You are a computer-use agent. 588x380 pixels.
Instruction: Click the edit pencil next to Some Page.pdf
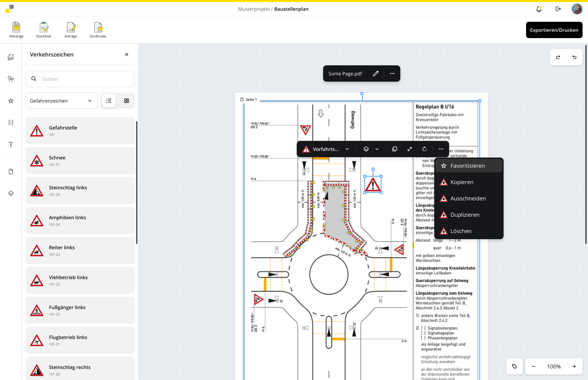pyautogui.click(x=376, y=73)
